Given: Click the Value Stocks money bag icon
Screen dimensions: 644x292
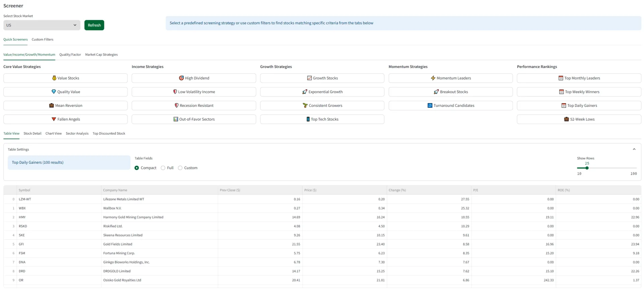Looking at the screenshot, I should click(54, 78).
